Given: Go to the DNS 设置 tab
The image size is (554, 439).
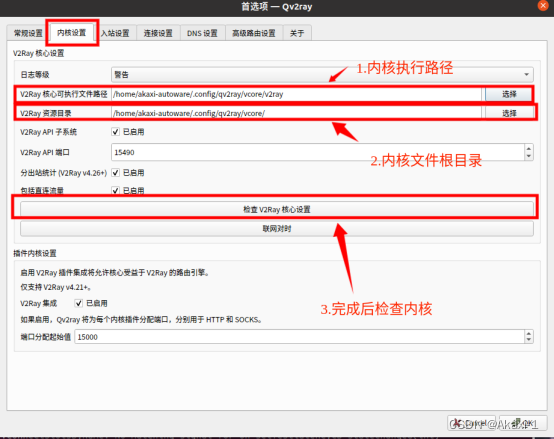Looking at the screenshot, I should [x=202, y=33].
